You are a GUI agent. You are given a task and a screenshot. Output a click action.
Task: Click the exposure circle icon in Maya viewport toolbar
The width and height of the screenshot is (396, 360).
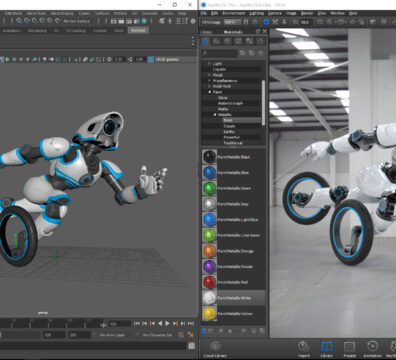(109, 59)
